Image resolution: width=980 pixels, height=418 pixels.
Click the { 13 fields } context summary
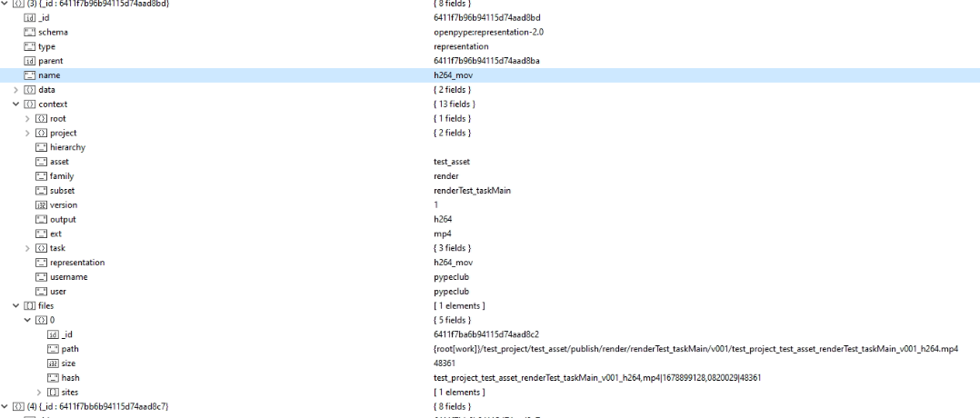454,104
